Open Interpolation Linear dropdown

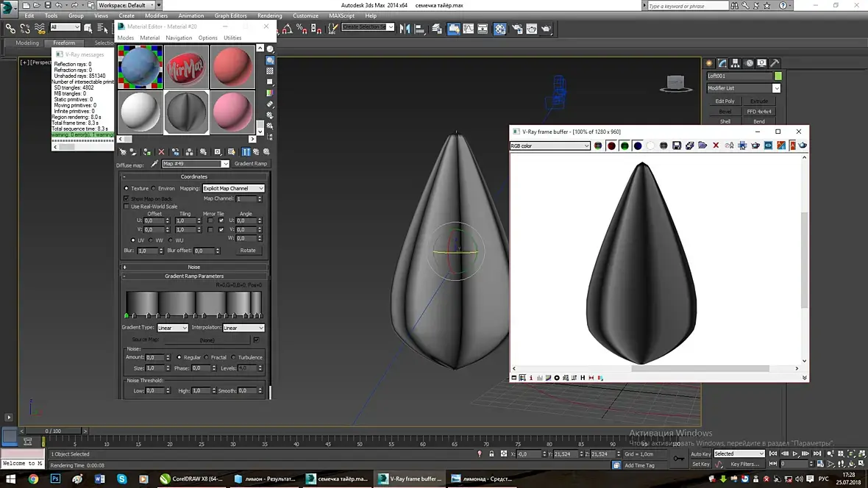click(x=243, y=328)
